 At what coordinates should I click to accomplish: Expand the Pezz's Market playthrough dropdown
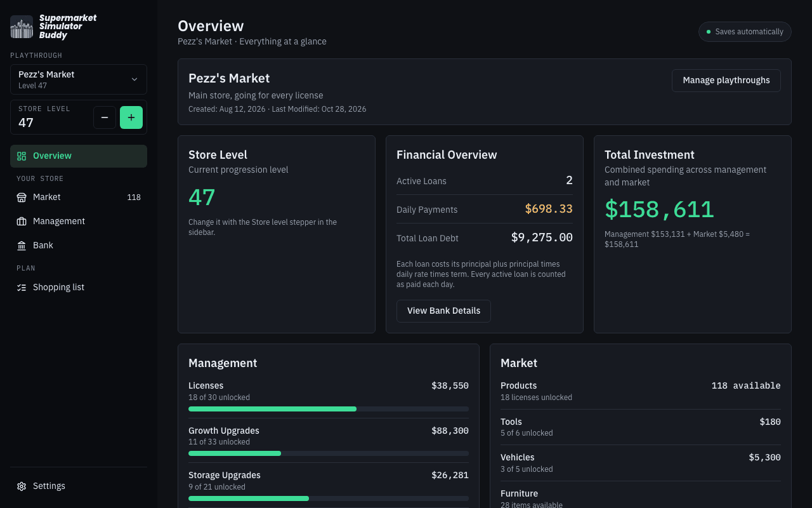(x=79, y=79)
